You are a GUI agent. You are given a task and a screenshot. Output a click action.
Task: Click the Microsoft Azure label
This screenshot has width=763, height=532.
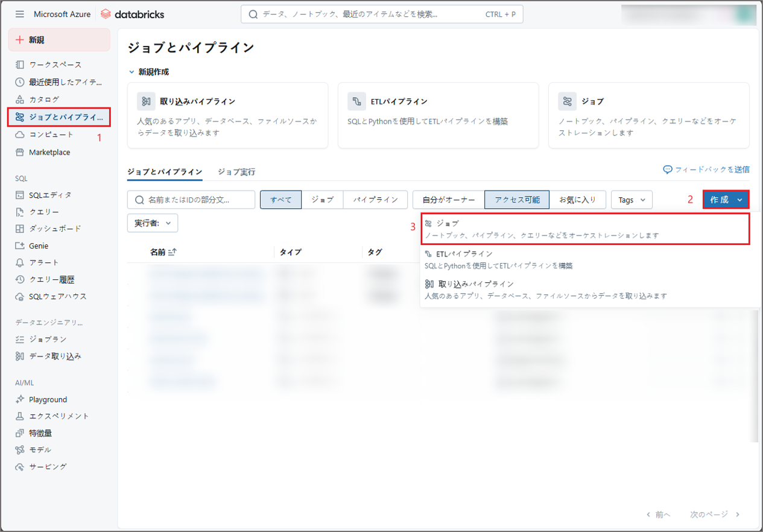[x=62, y=14]
